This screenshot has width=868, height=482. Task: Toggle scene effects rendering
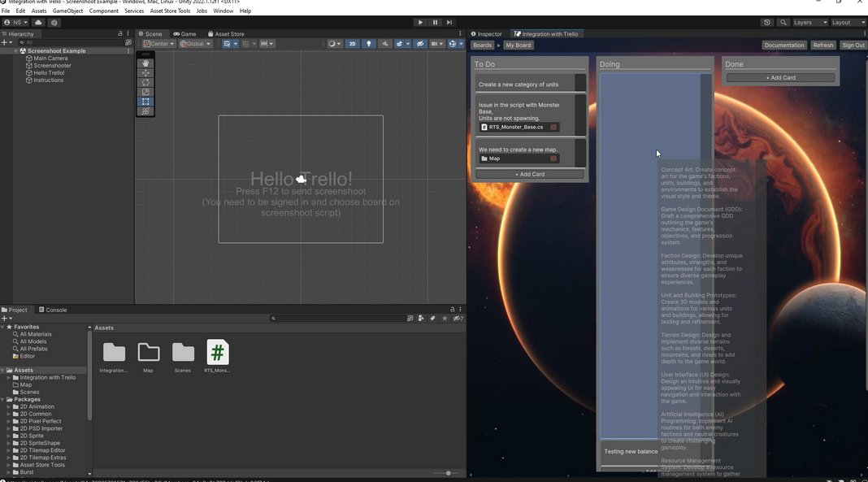399,44
